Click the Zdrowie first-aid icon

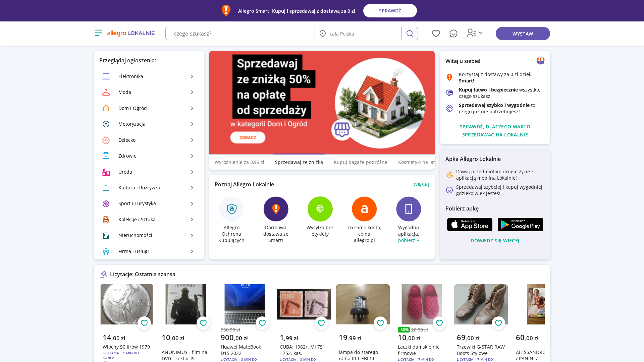(106, 156)
